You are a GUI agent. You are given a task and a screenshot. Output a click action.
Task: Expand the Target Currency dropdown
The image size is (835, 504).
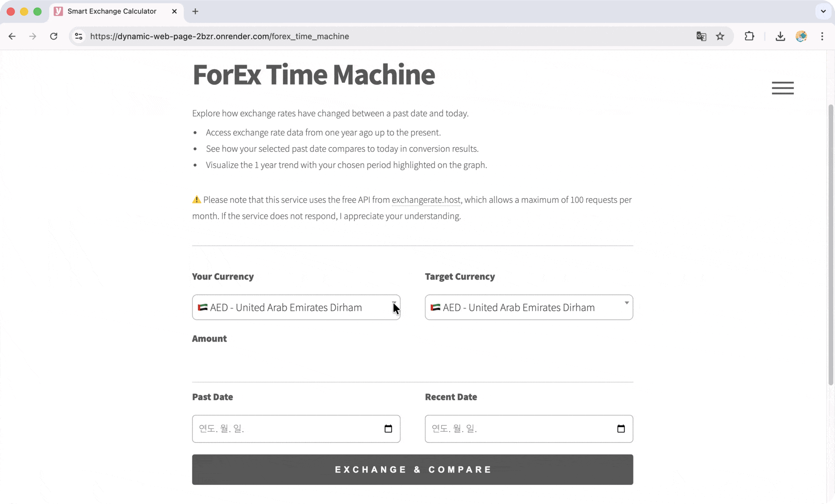(529, 307)
